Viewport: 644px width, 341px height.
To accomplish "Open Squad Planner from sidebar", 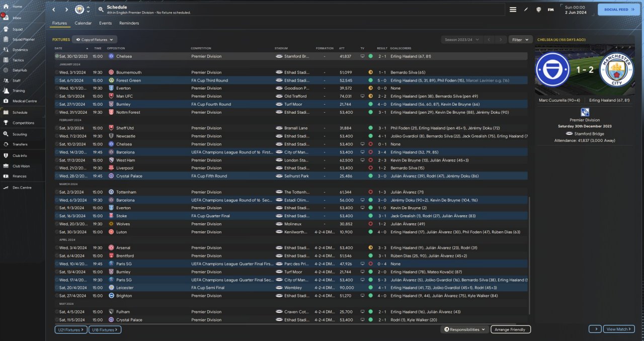I will coord(22,39).
